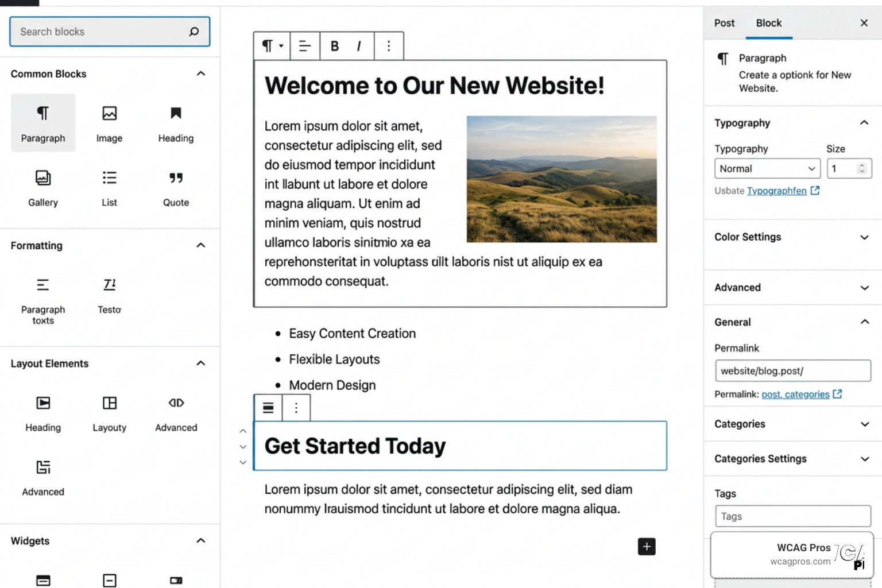The width and height of the screenshot is (882, 588).
Task: Collapse the Common Blocks section
Action: pos(200,73)
